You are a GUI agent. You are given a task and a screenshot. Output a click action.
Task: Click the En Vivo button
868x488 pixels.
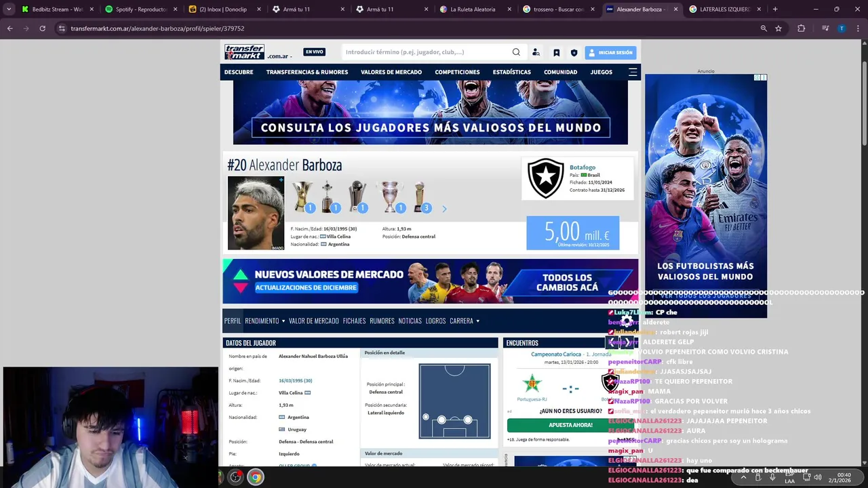click(315, 52)
